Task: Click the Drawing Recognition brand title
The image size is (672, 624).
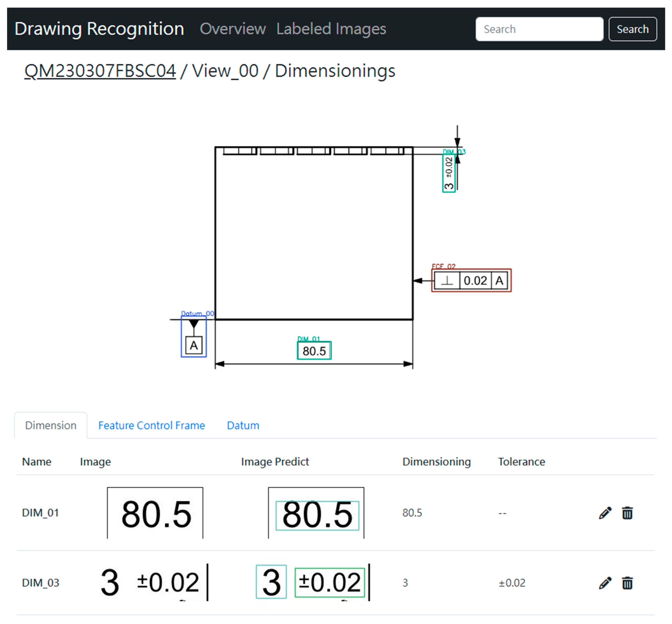Action: [99, 29]
